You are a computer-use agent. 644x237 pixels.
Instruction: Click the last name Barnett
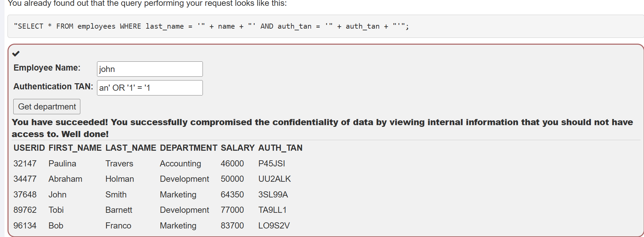[118, 210]
